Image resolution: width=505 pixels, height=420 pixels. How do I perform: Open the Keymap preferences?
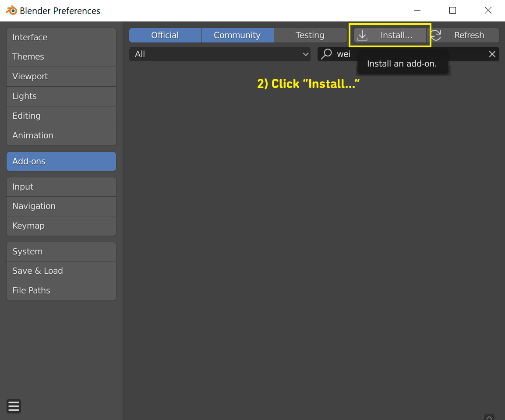click(x=61, y=226)
